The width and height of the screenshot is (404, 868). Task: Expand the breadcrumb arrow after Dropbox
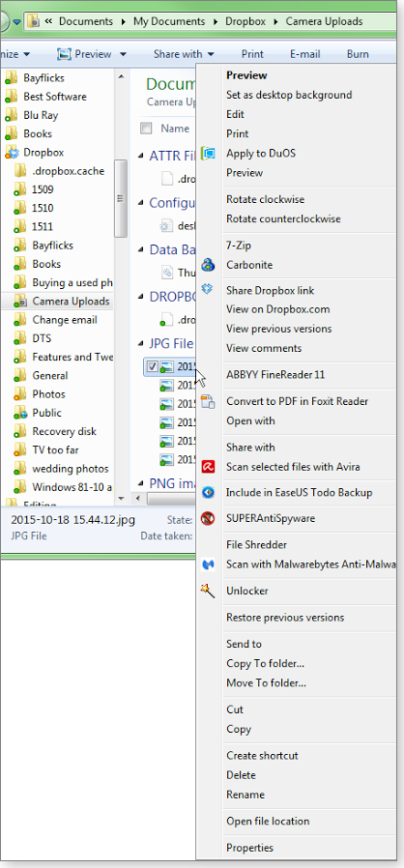(x=276, y=22)
